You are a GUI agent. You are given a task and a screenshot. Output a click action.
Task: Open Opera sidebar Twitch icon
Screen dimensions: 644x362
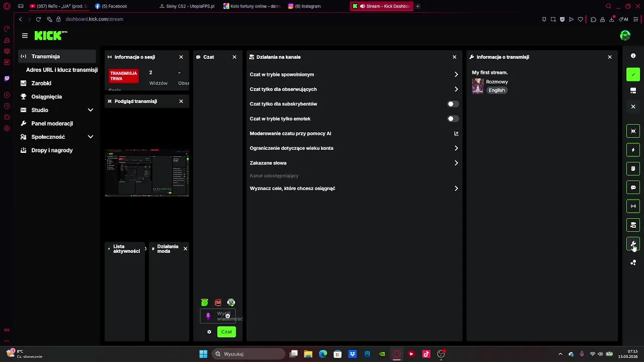[7, 78]
